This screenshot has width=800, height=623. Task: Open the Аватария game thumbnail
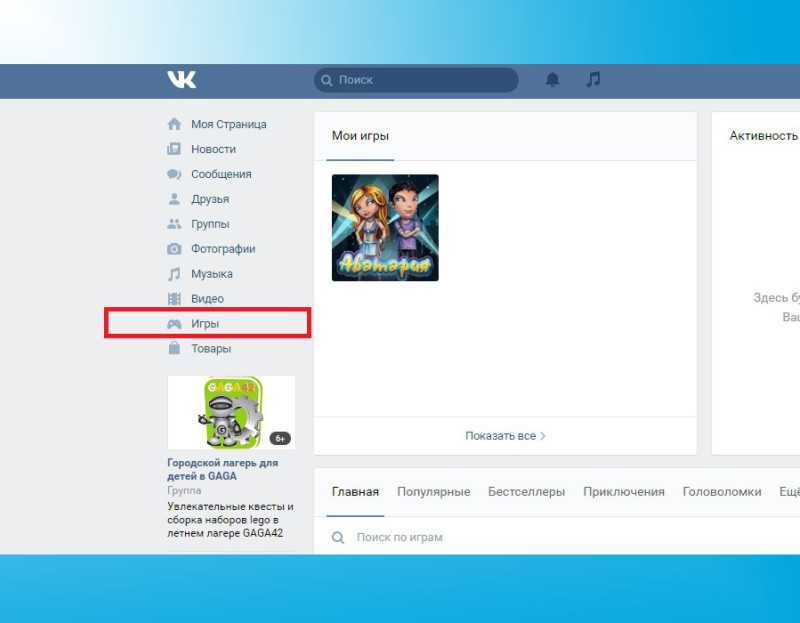point(385,228)
